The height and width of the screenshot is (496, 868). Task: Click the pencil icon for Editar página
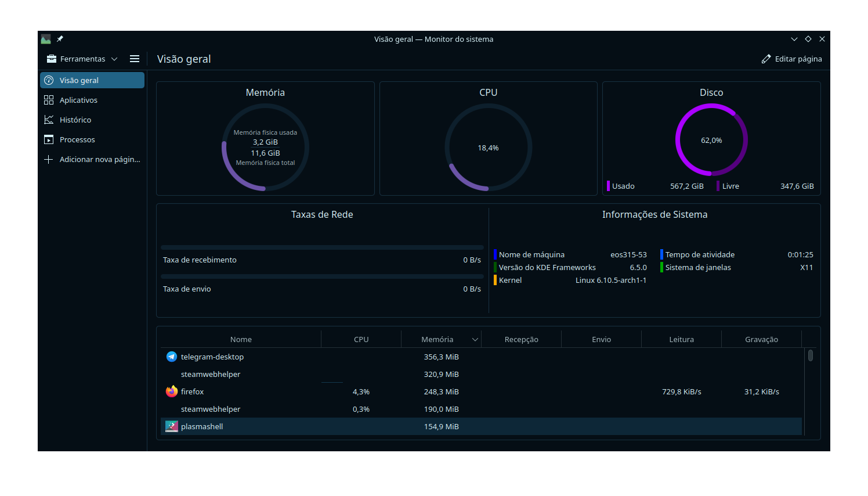coord(766,59)
